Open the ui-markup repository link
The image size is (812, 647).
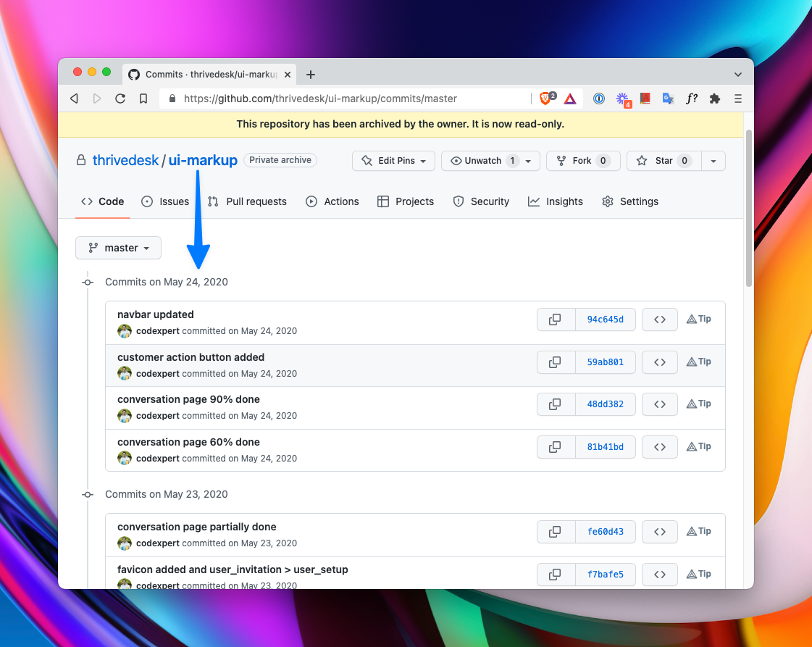point(203,160)
